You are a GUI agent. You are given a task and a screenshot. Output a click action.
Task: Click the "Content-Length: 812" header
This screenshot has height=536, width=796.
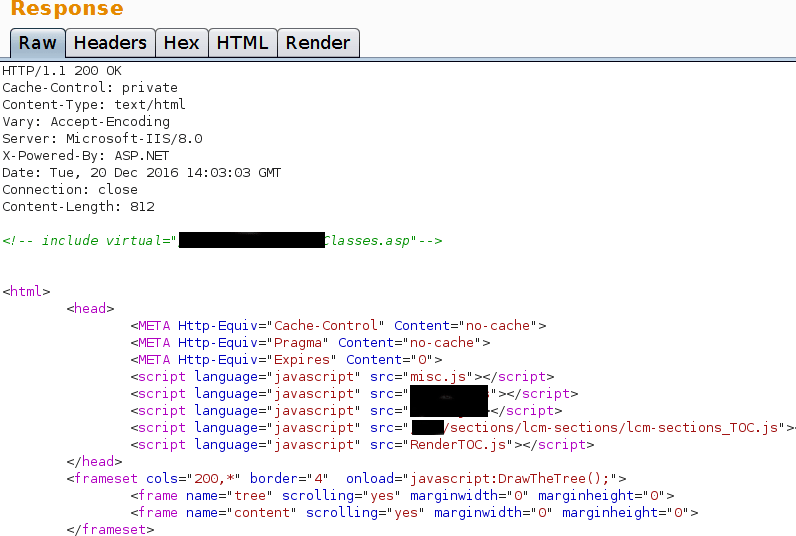click(x=78, y=207)
